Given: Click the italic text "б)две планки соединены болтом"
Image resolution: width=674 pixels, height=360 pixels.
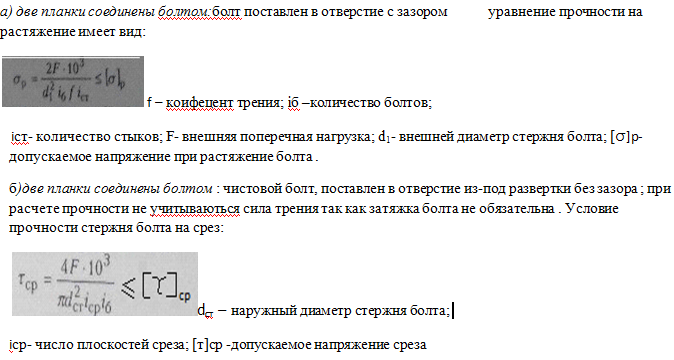Looking at the screenshot, I should point(110,189).
